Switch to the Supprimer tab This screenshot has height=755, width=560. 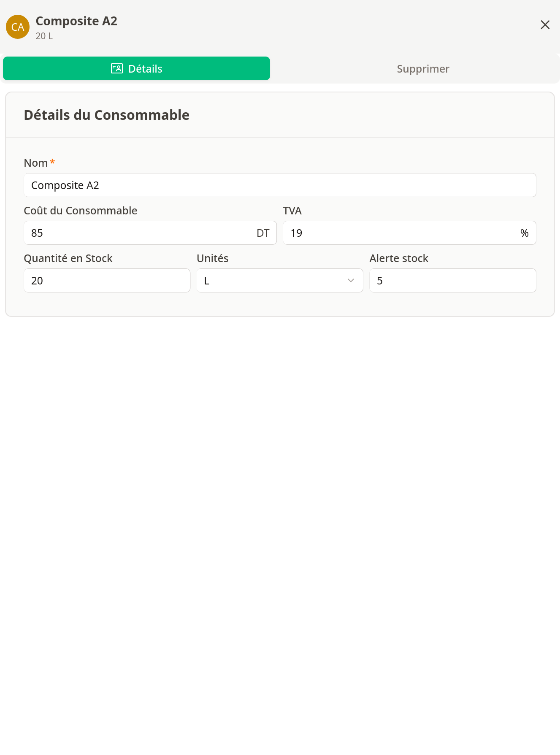pyautogui.click(x=423, y=68)
